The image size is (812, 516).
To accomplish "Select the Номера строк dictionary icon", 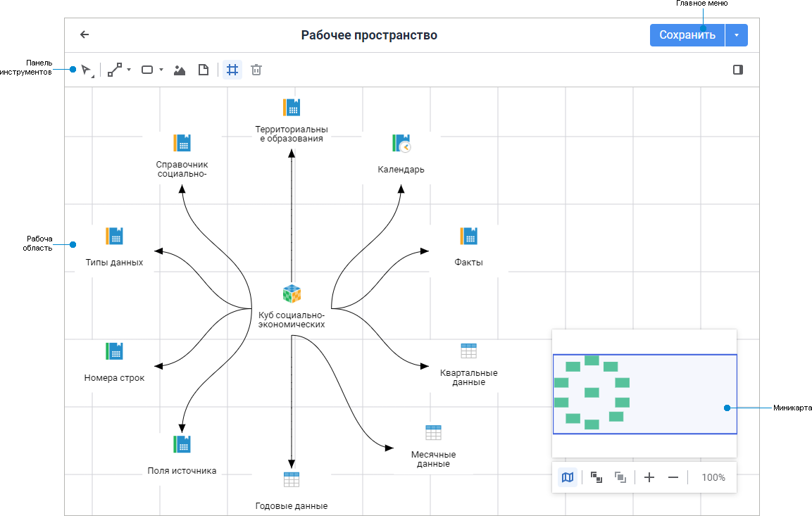I will 114,351.
